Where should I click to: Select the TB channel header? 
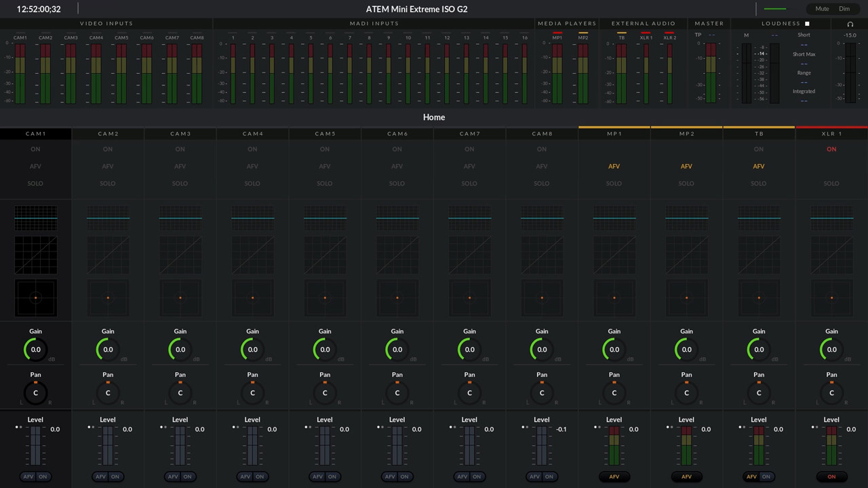pyautogui.click(x=759, y=134)
